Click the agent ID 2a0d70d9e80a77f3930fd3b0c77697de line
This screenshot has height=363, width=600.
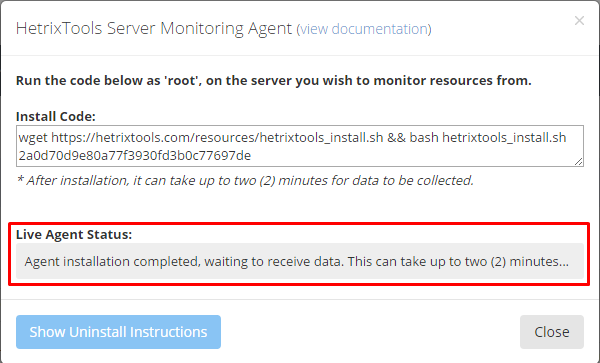[135, 156]
